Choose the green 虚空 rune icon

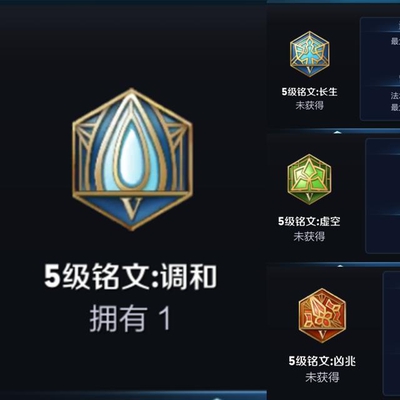tap(309, 179)
